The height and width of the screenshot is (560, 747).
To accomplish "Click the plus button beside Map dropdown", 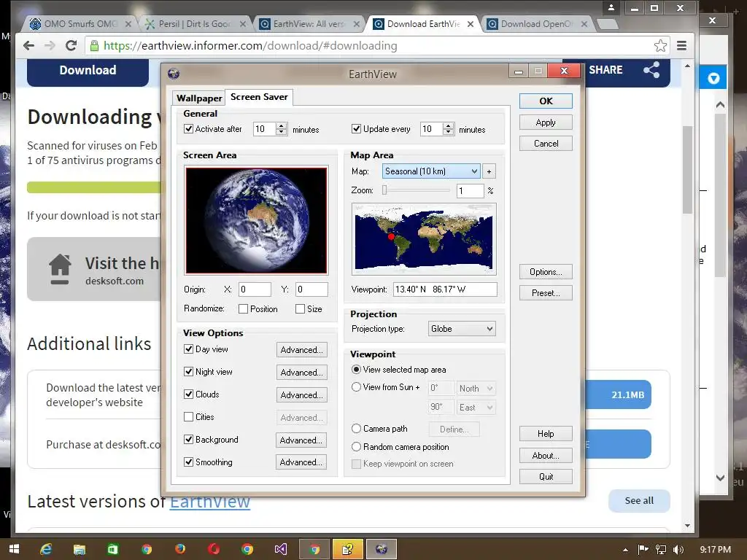I will (489, 171).
